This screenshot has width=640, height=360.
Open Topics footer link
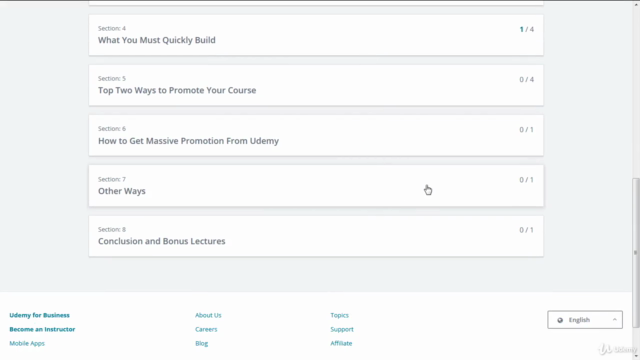pos(340,315)
